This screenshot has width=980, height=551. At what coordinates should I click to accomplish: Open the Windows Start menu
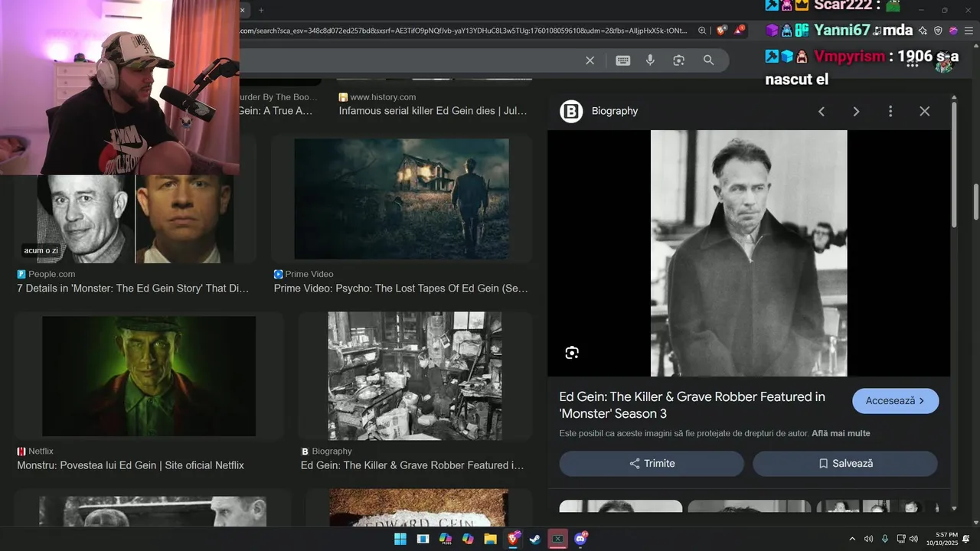point(400,539)
